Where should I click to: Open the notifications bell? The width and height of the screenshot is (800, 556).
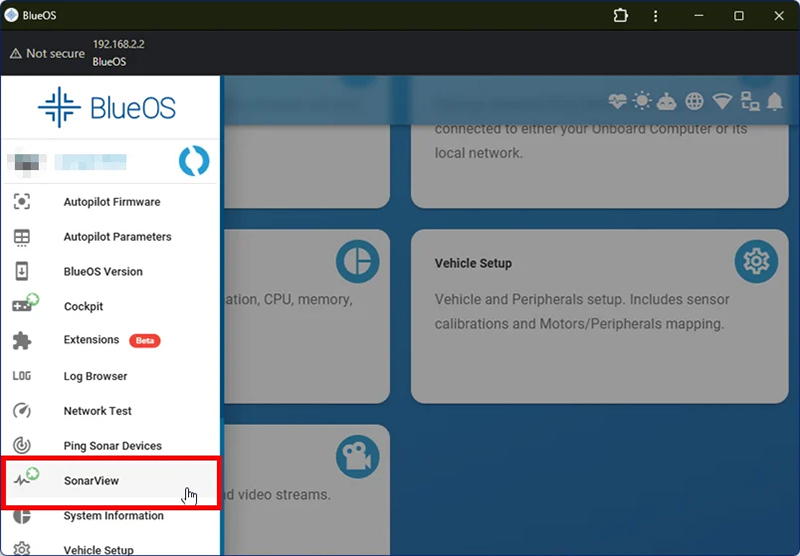tap(775, 101)
